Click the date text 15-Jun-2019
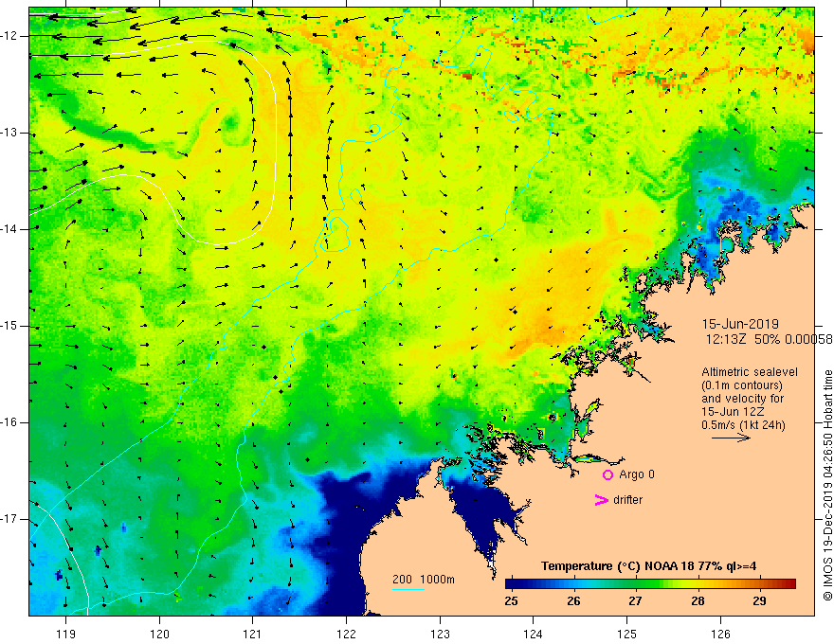The height and width of the screenshot is (644, 834). pyautogui.click(x=740, y=324)
